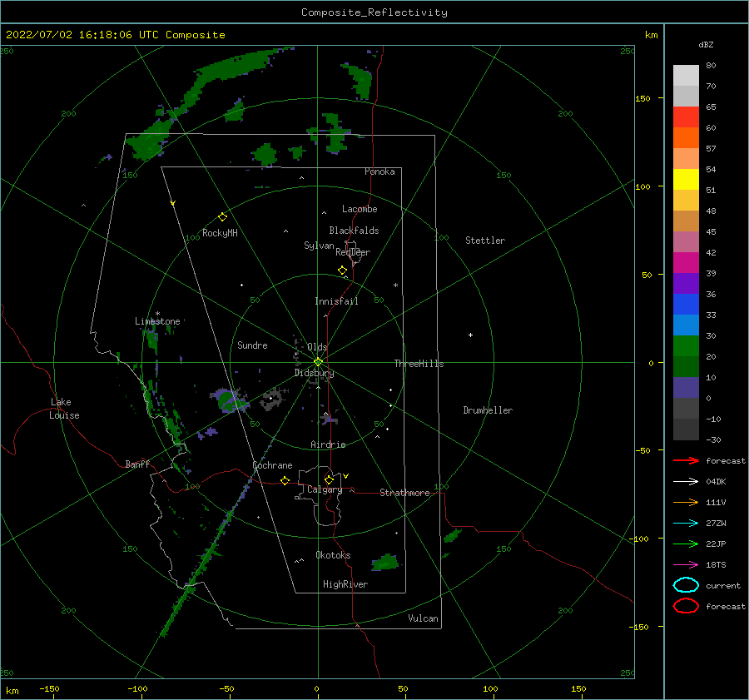Select the Didsbury label
Image resolution: width=749 pixels, height=700 pixels.
point(314,373)
